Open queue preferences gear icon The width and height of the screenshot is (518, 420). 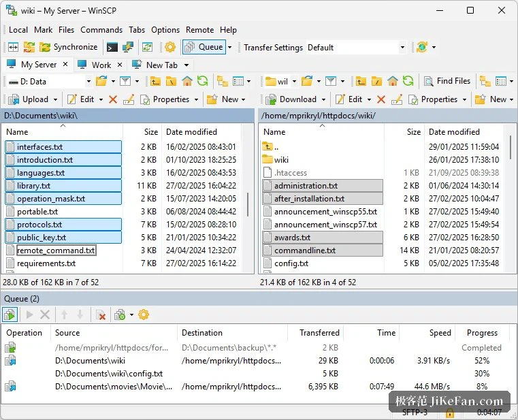click(x=144, y=314)
